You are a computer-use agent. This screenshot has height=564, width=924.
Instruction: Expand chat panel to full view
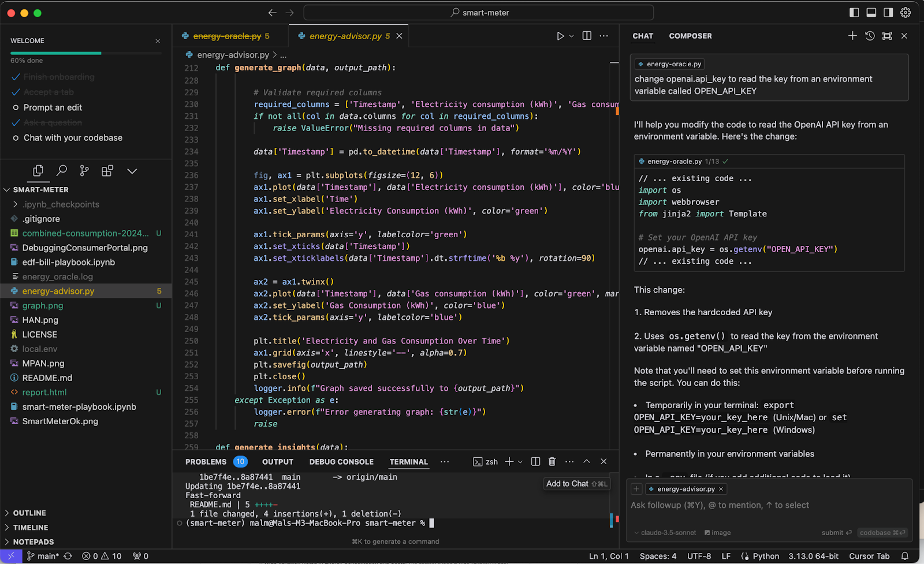click(x=887, y=36)
